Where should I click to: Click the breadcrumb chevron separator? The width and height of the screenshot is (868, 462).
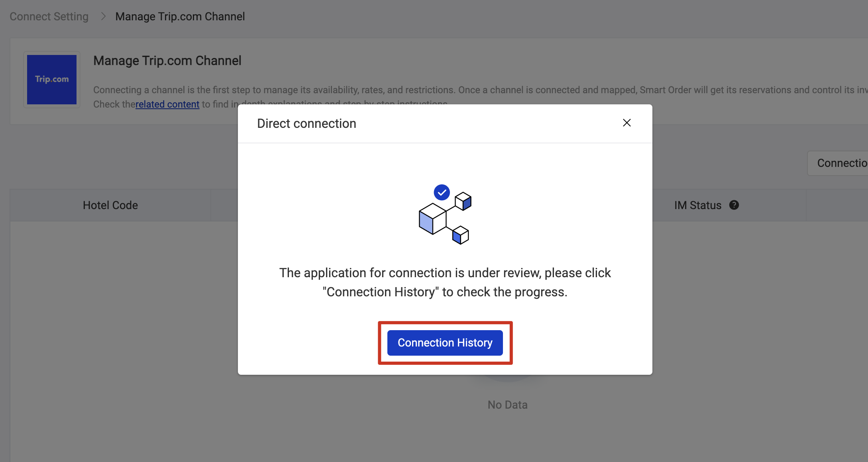103,16
